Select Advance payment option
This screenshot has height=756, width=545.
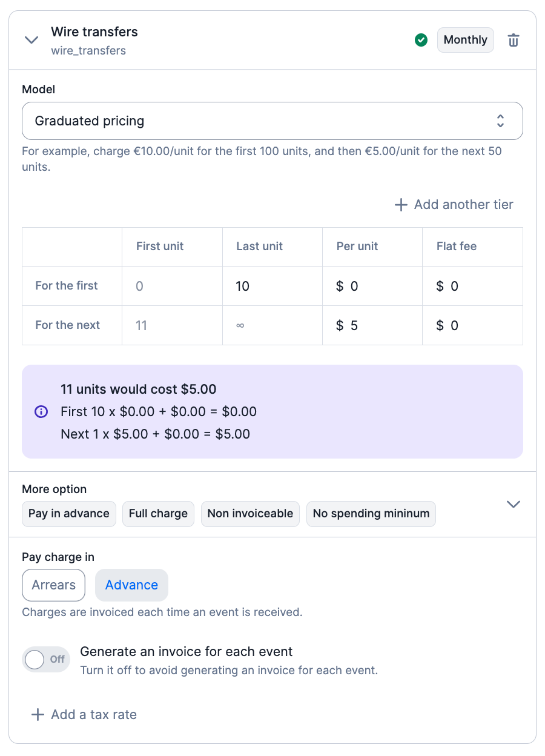pos(131,585)
